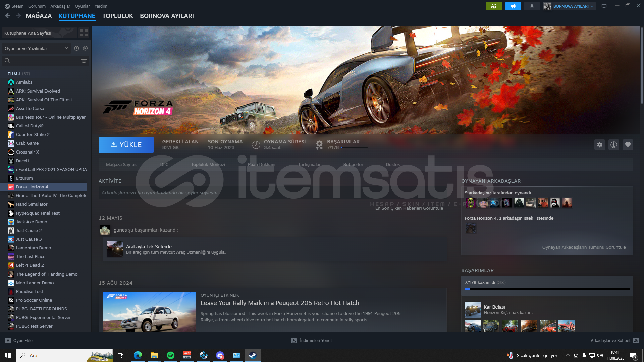This screenshot has height=362, width=644.
Task: Click the Forza Horizon 4 sidebar icon
Action: click(11, 187)
